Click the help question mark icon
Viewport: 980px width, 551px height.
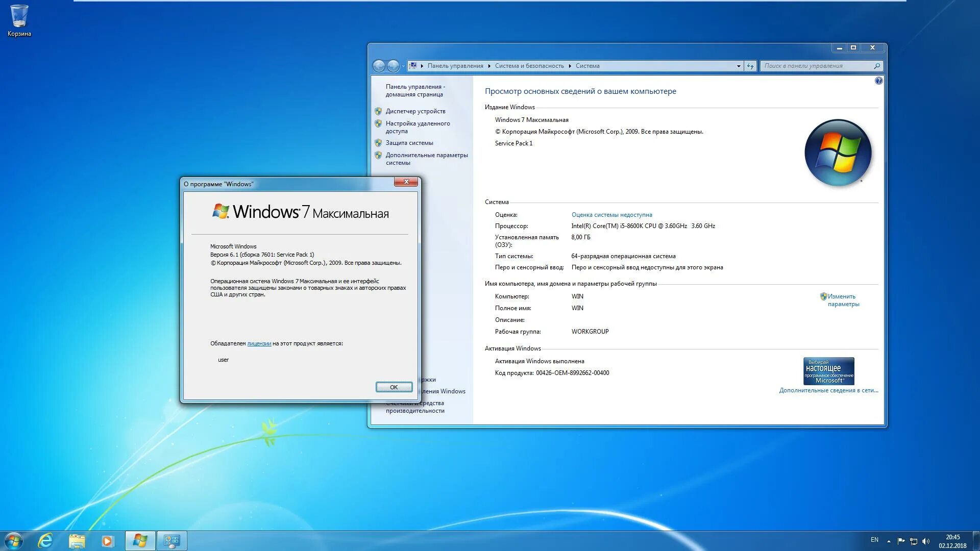878,81
